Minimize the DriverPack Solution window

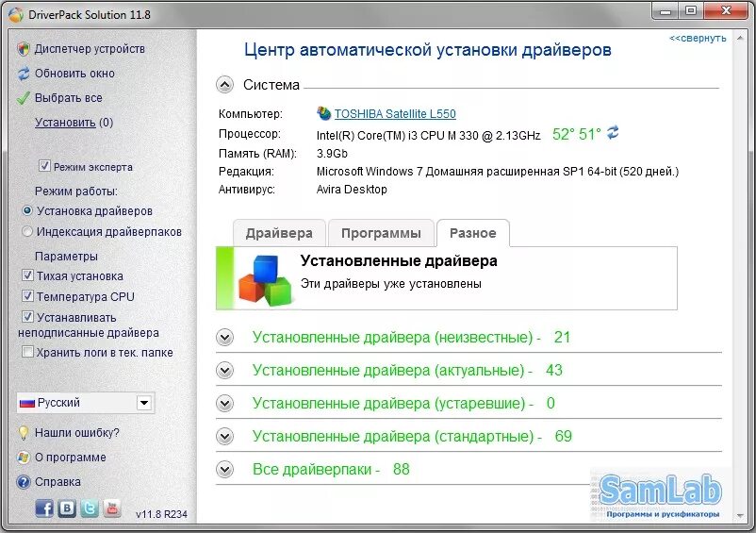(666, 10)
